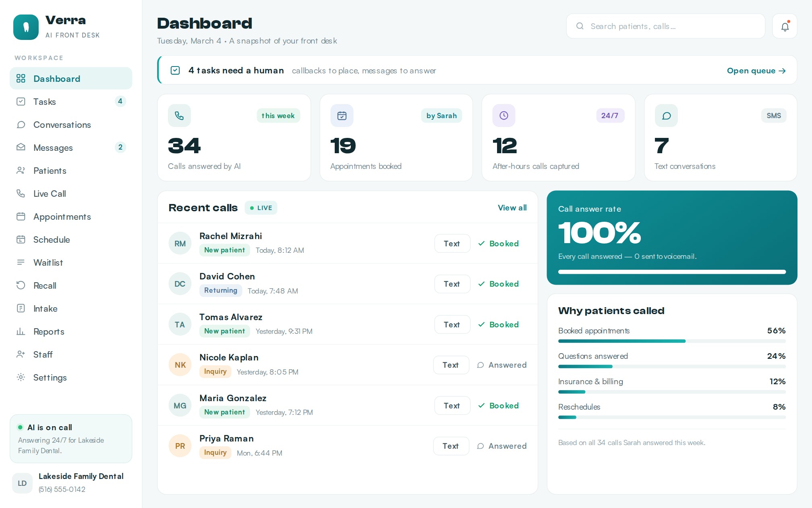Click the phone icon on Calls answered card
This screenshot has width=812, height=508.
pyautogui.click(x=179, y=116)
